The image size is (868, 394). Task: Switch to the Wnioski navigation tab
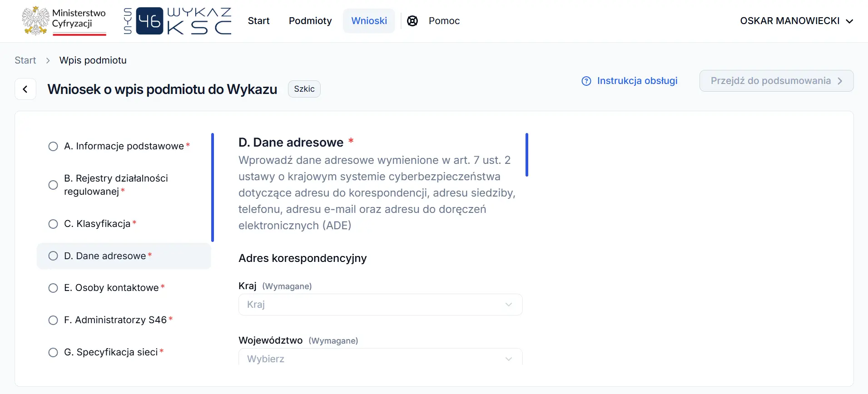pyautogui.click(x=369, y=21)
